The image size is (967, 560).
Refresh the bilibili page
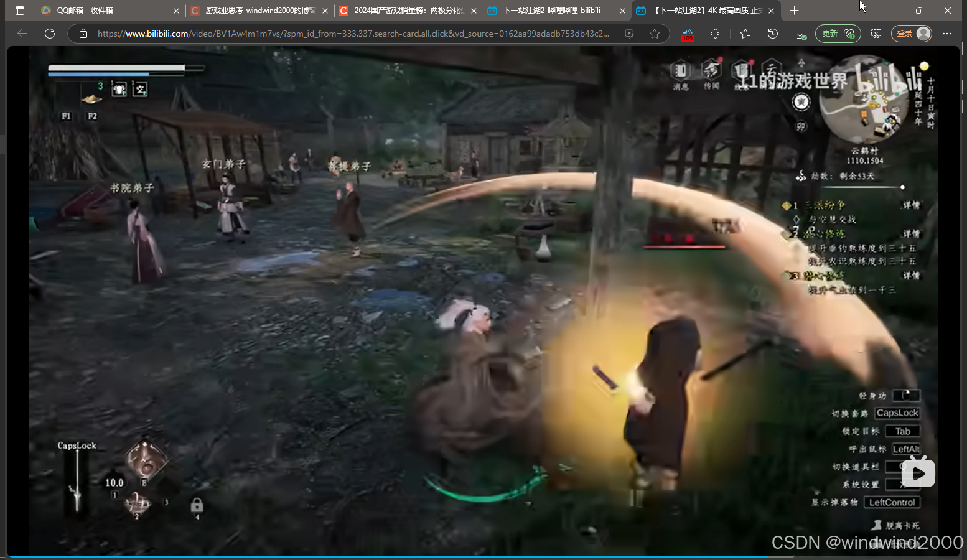[50, 34]
